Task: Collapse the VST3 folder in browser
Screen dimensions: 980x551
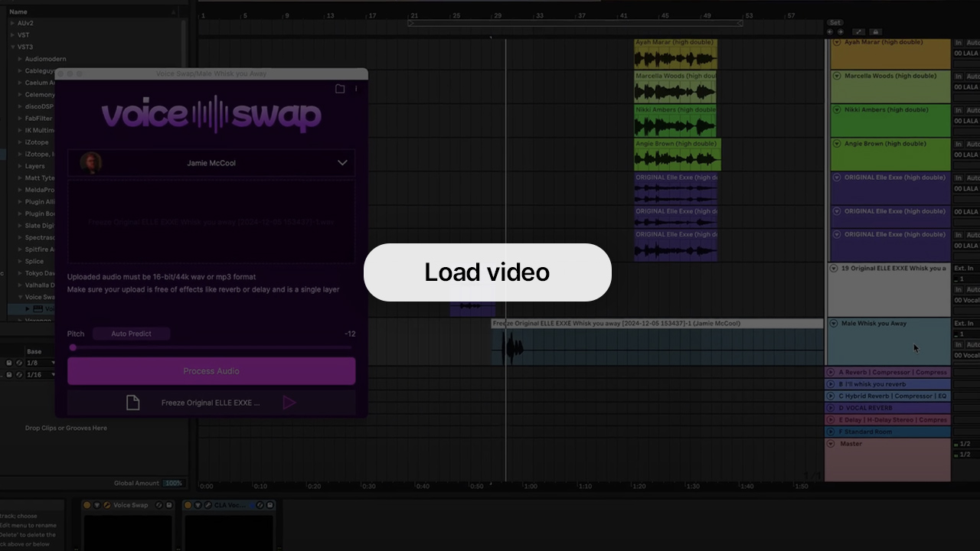Action: tap(12, 47)
